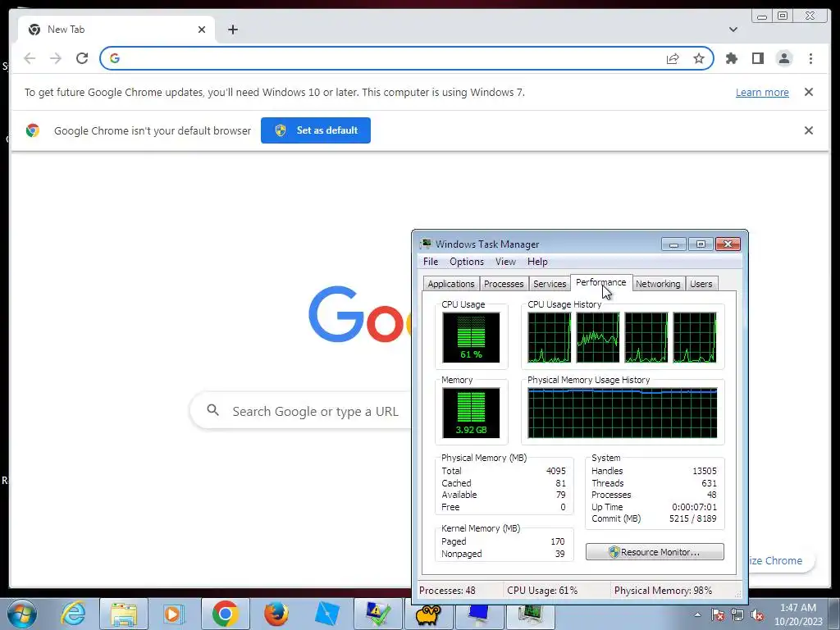Select the Performance tab
This screenshot has width=840, height=630.
pyautogui.click(x=600, y=282)
